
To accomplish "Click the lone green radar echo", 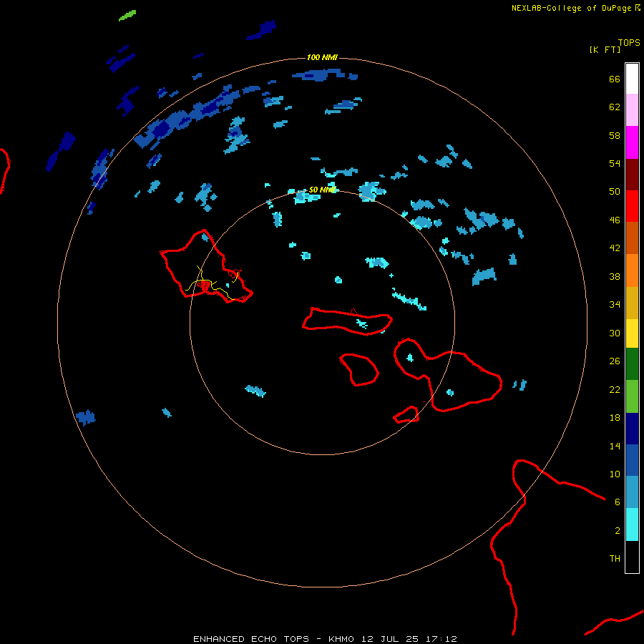I will [x=127, y=16].
